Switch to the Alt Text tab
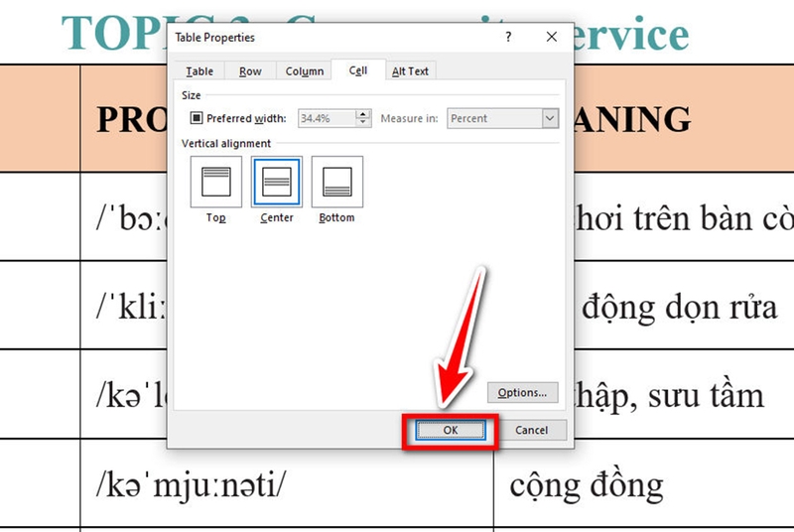794x532 pixels. click(410, 71)
